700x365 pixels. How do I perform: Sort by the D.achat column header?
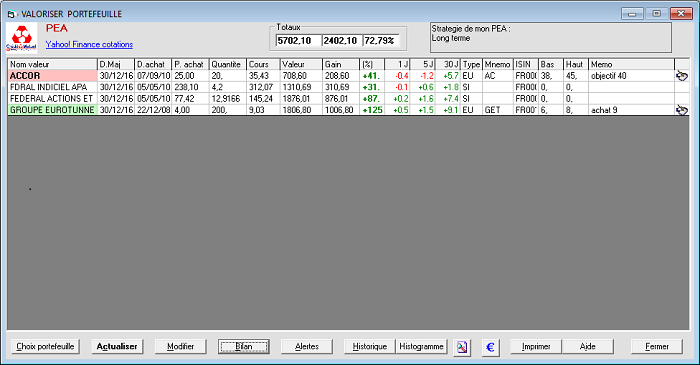click(x=153, y=64)
